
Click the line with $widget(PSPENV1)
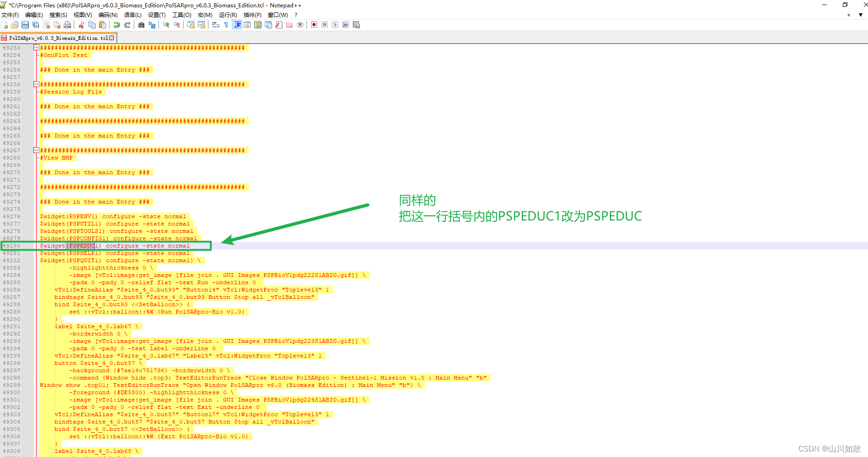pos(113,216)
